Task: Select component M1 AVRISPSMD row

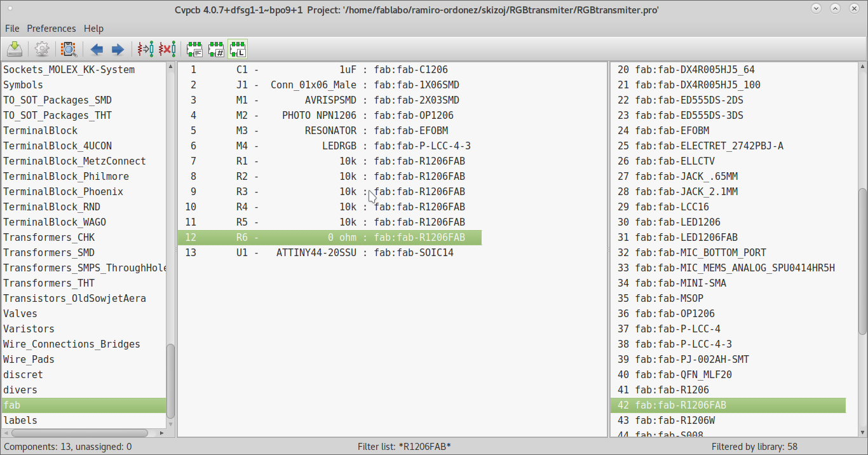Action: [330, 100]
